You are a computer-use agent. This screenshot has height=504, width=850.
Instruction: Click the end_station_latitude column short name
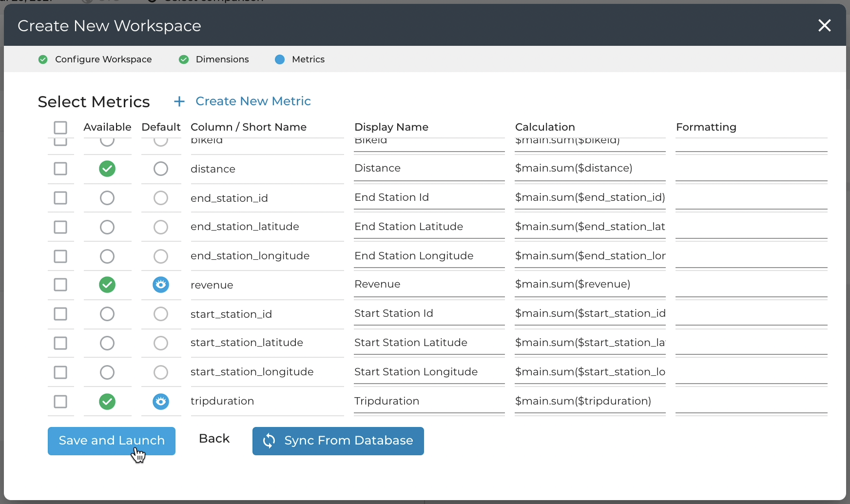click(245, 227)
